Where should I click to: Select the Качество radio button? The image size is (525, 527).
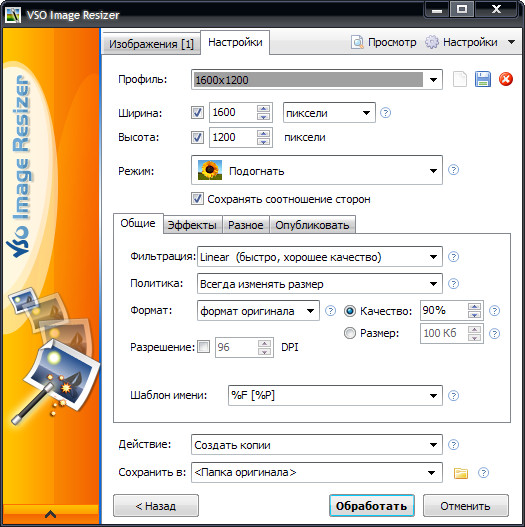350,311
